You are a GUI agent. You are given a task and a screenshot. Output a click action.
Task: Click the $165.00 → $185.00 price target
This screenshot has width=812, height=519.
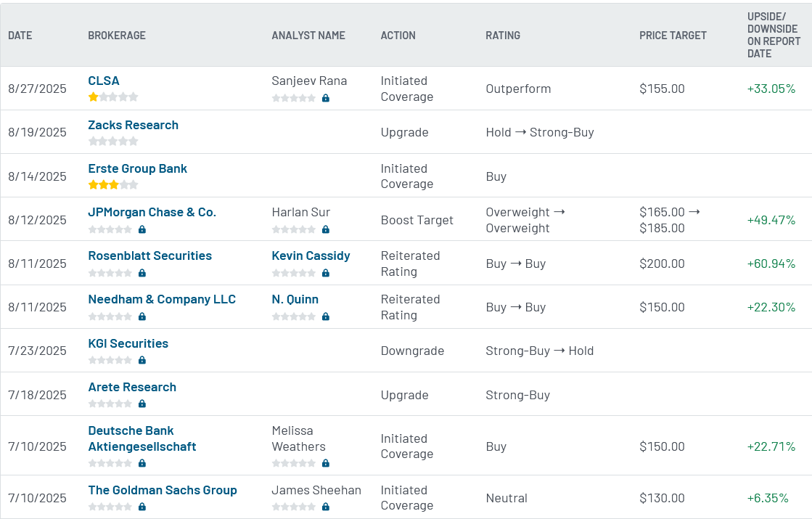[670, 220]
